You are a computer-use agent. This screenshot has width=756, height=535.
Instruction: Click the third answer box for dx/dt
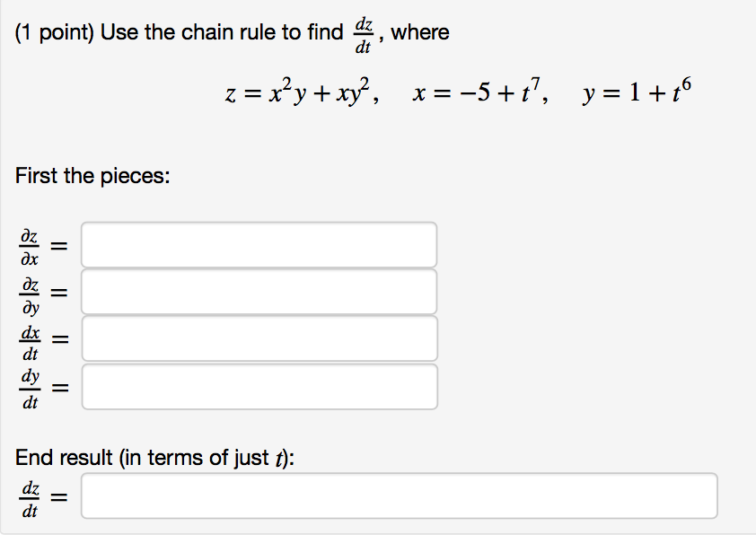(x=259, y=338)
